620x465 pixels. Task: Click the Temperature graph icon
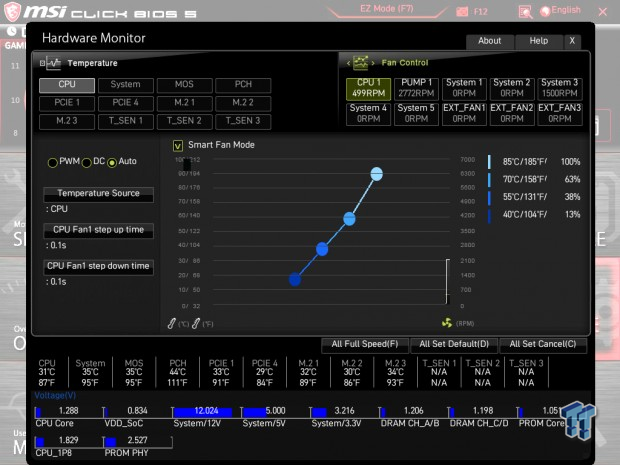tap(53, 63)
